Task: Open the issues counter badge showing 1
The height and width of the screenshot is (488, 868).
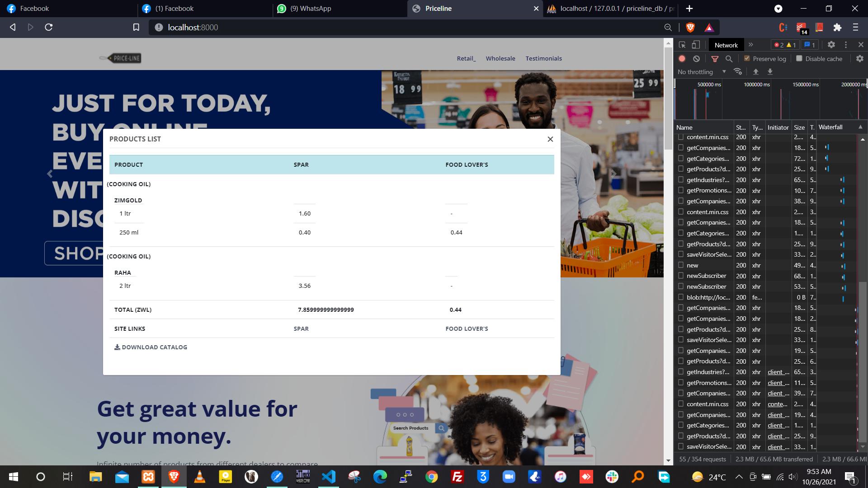Action: point(810,45)
